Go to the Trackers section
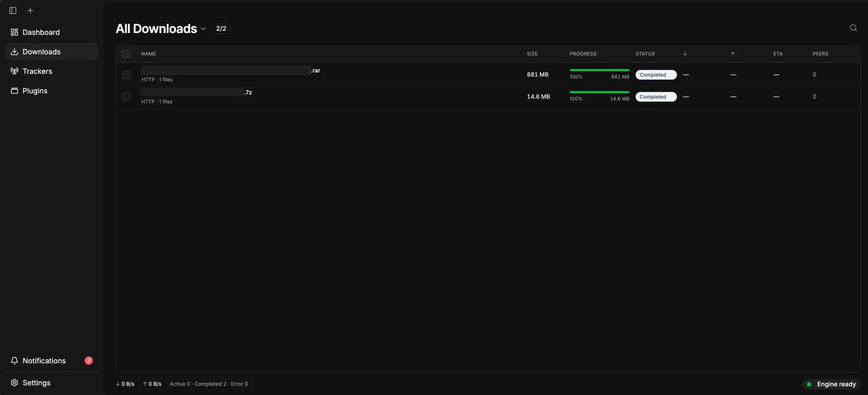 pos(52,71)
